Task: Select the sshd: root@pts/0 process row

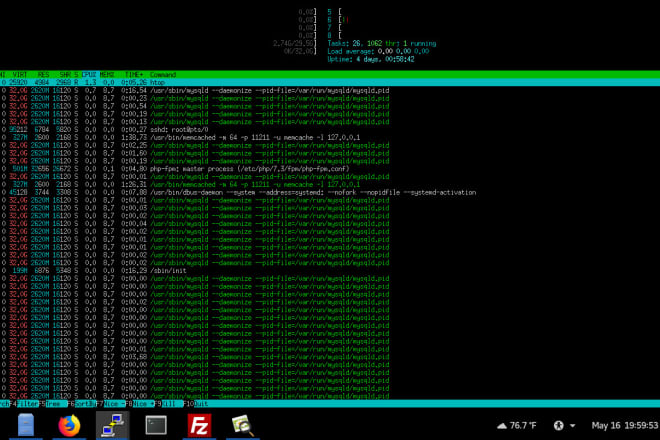Action: (330, 130)
